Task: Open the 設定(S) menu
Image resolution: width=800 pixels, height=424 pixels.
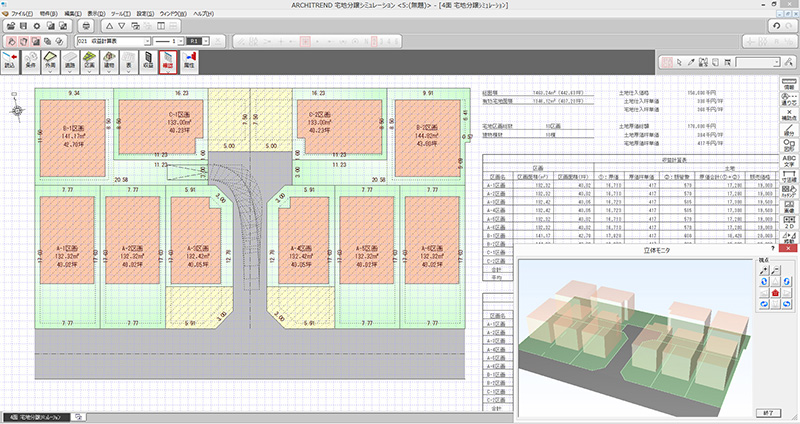Action: (145, 14)
